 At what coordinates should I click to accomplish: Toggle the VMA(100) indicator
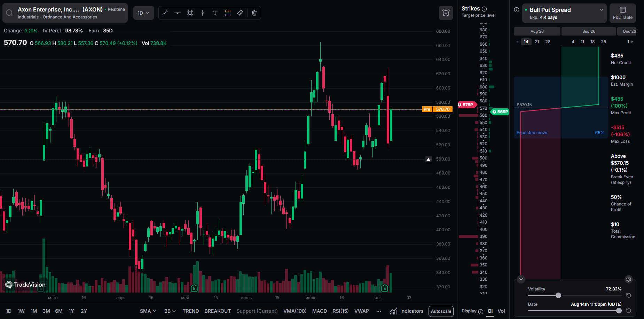(295, 311)
